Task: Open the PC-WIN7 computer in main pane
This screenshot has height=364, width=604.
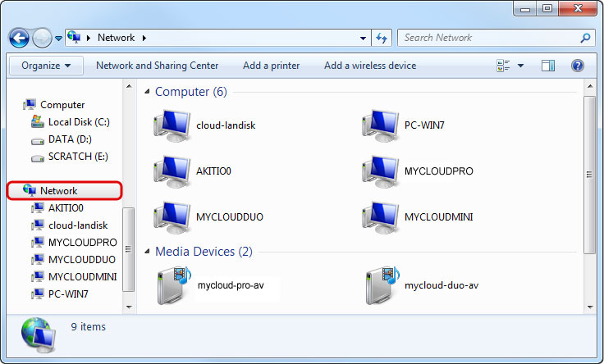Action: (x=380, y=125)
